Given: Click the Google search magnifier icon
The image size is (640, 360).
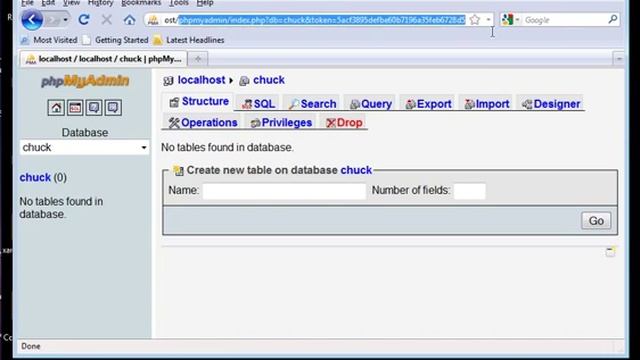Looking at the screenshot, I should pyautogui.click(x=612, y=19).
